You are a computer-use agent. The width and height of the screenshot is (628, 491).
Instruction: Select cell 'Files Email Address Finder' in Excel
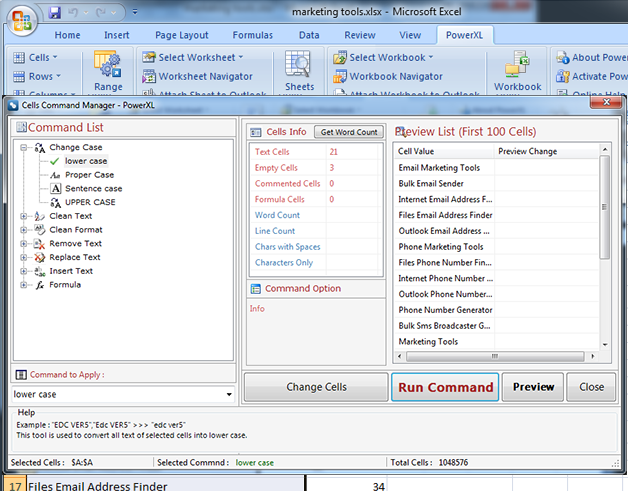tap(166, 485)
